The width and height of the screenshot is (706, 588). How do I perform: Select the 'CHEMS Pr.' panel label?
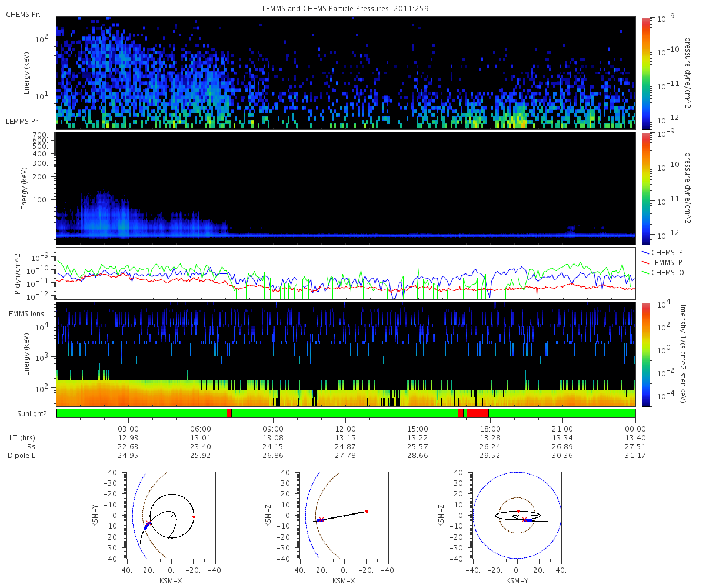pyautogui.click(x=23, y=14)
